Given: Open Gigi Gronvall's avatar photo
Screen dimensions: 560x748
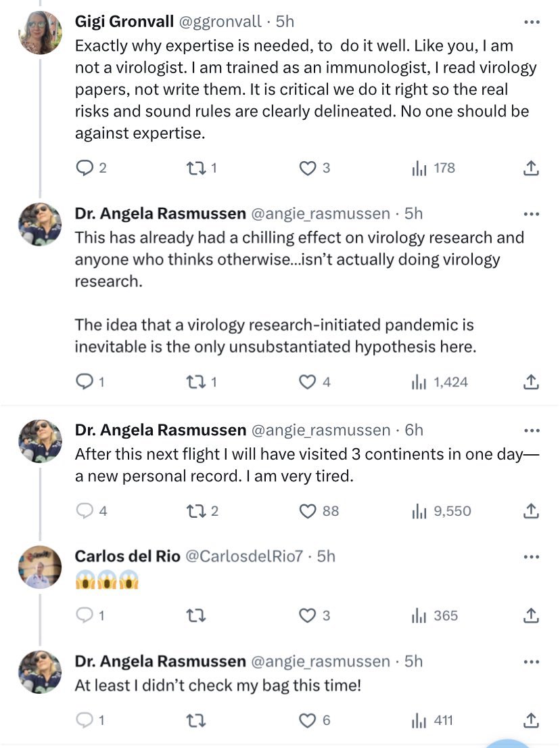Looking at the screenshot, I should (x=40, y=32).
